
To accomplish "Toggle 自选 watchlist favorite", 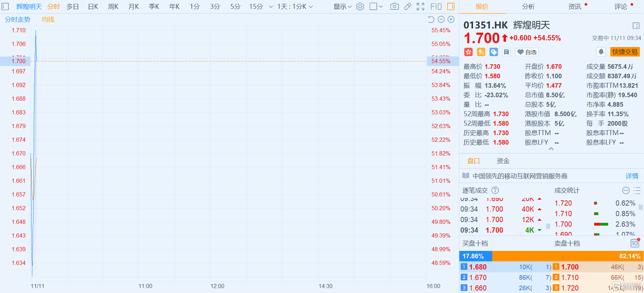I will (x=527, y=52).
